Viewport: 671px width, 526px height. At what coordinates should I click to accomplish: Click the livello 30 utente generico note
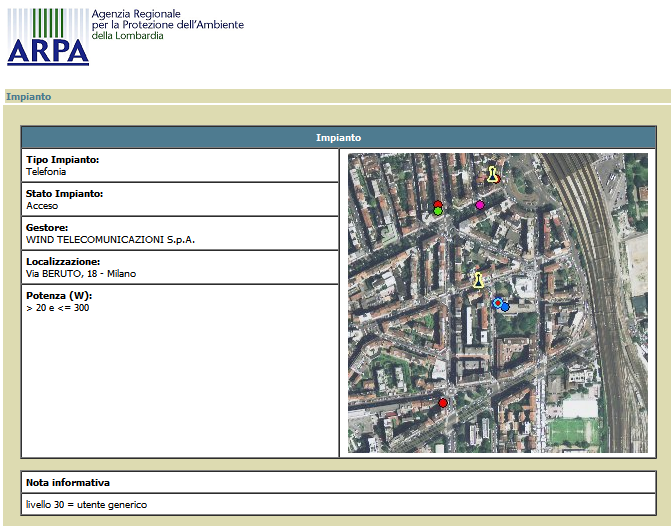87,505
